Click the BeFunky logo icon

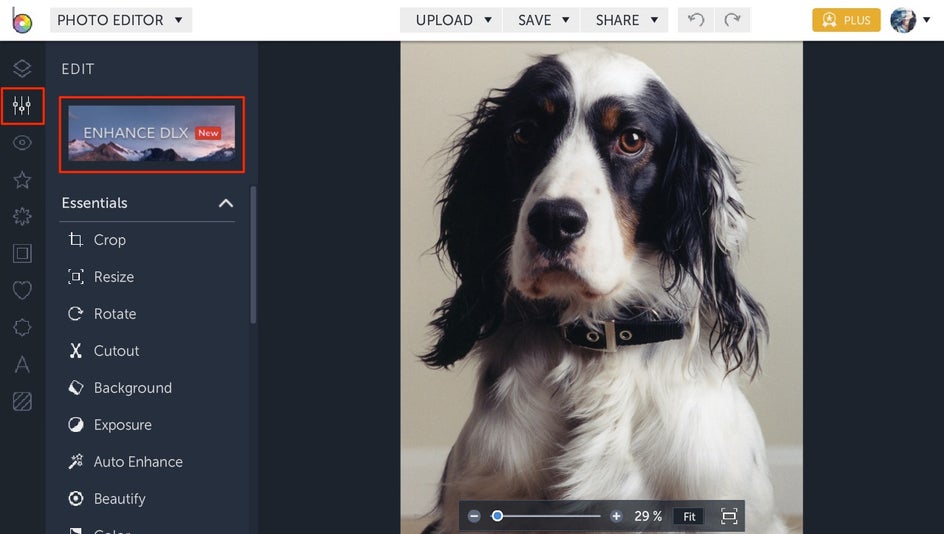pyautogui.click(x=22, y=20)
